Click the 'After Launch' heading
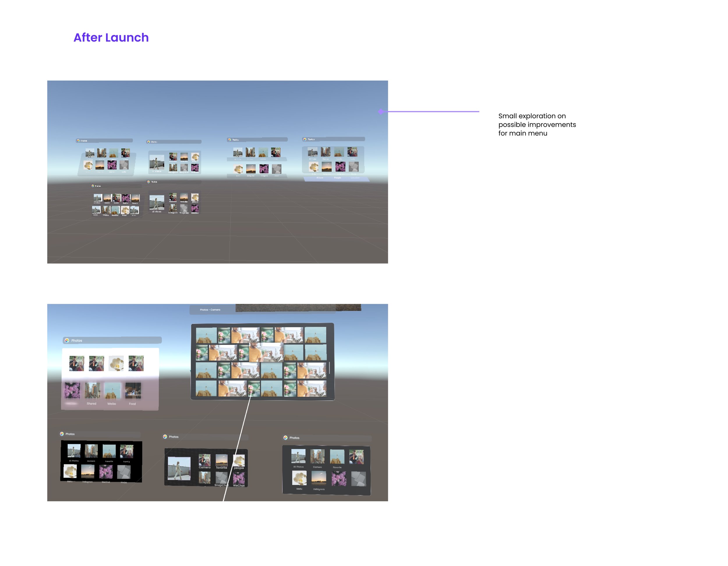The height and width of the screenshot is (566, 728). 111,38
